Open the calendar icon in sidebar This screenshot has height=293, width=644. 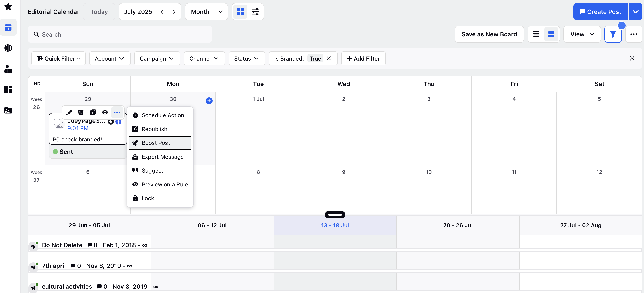coord(8,27)
